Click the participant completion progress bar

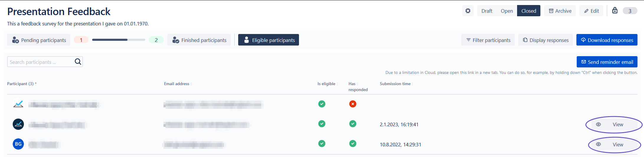point(118,40)
